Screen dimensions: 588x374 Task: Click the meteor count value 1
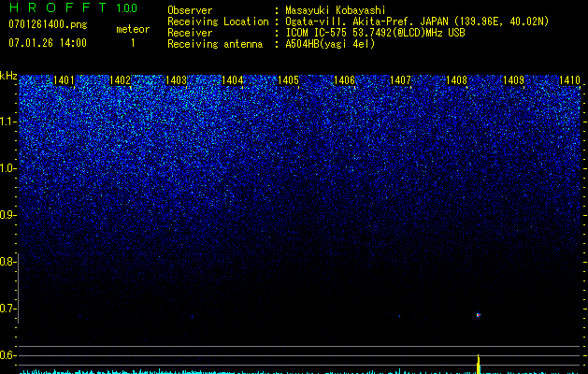(x=133, y=43)
